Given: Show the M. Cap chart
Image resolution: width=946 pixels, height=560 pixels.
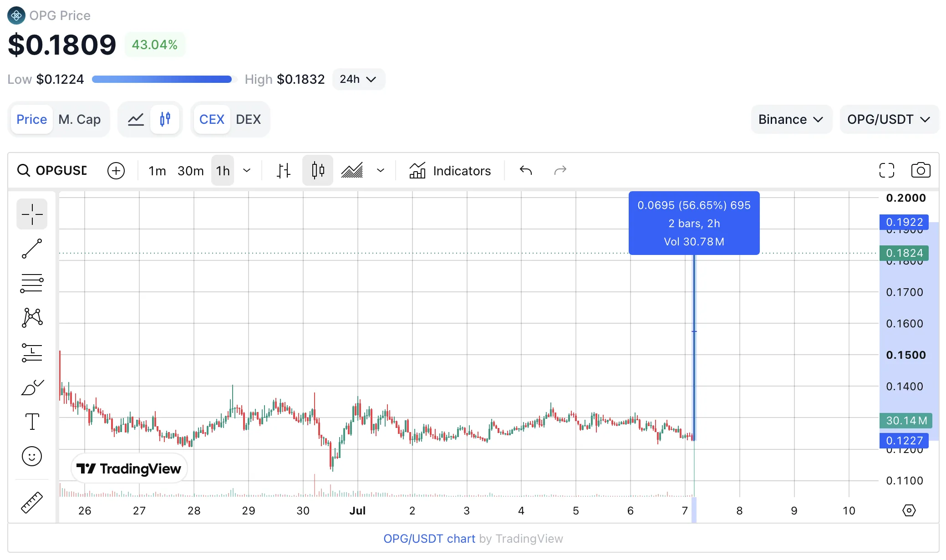Looking at the screenshot, I should click(80, 119).
